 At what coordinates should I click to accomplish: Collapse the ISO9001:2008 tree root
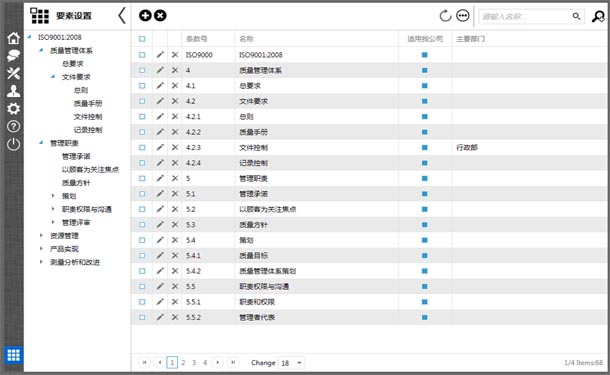pos(29,37)
